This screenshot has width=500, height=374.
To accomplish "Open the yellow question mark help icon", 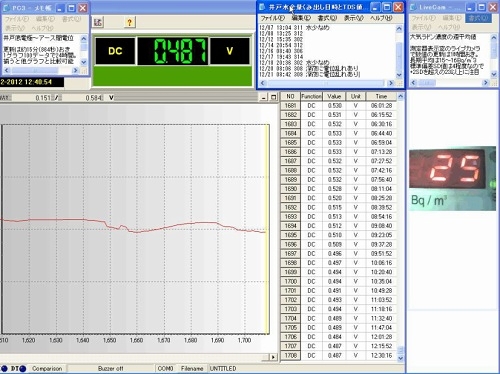I will pyautogui.click(x=129, y=22).
